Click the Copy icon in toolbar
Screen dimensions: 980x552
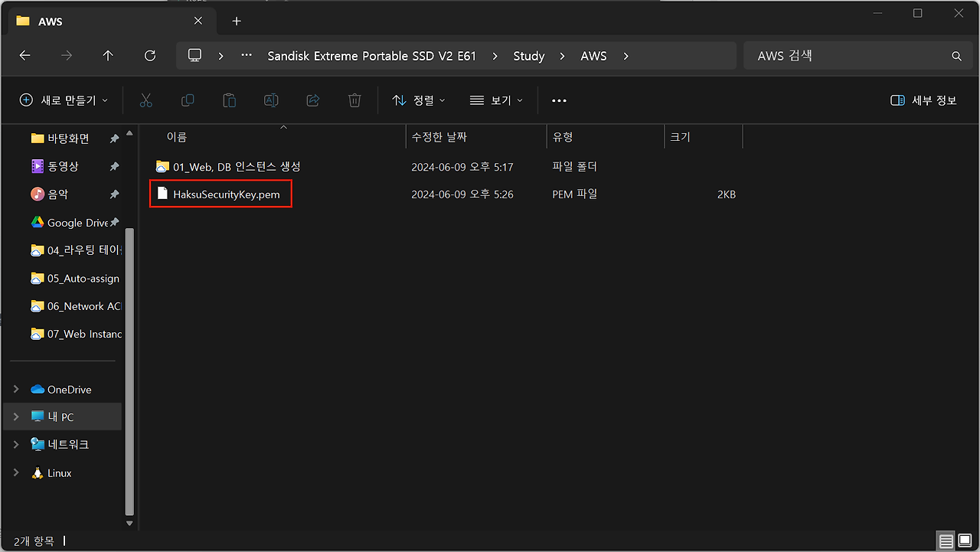click(x=188, y=100)
